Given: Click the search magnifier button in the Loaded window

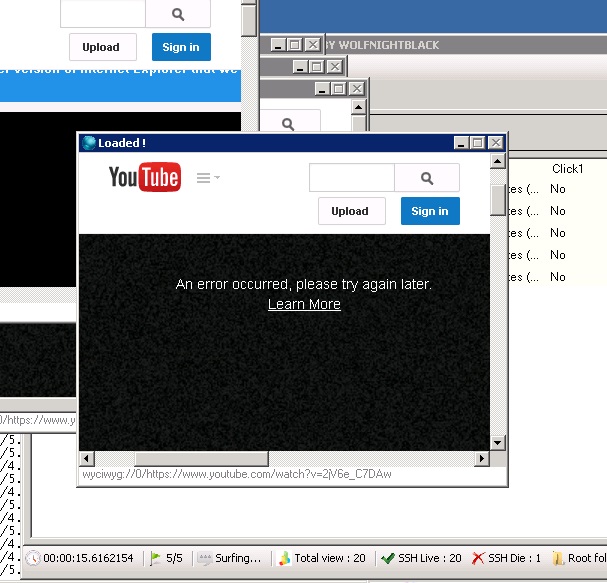Looking at the screenshot, I should coord(427,178).
